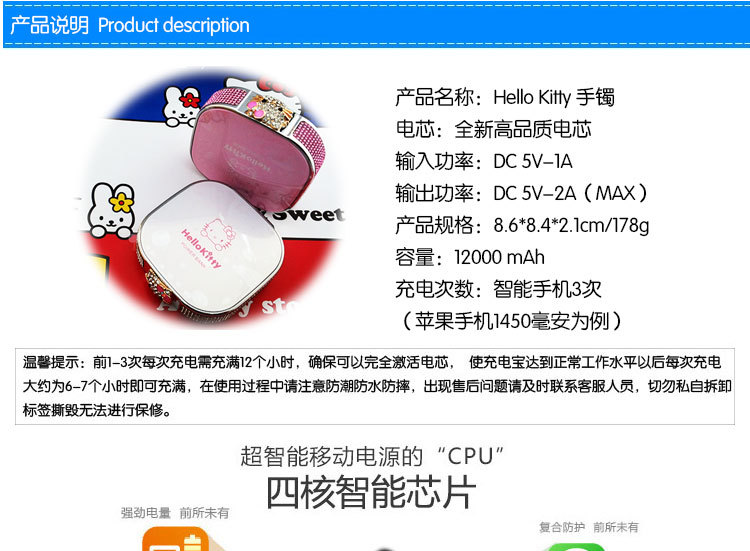Click the 产品规格 8.6*8.4*2.1cm/178g line
This screenshot has height=551, width=750.
tap(522, 225)
